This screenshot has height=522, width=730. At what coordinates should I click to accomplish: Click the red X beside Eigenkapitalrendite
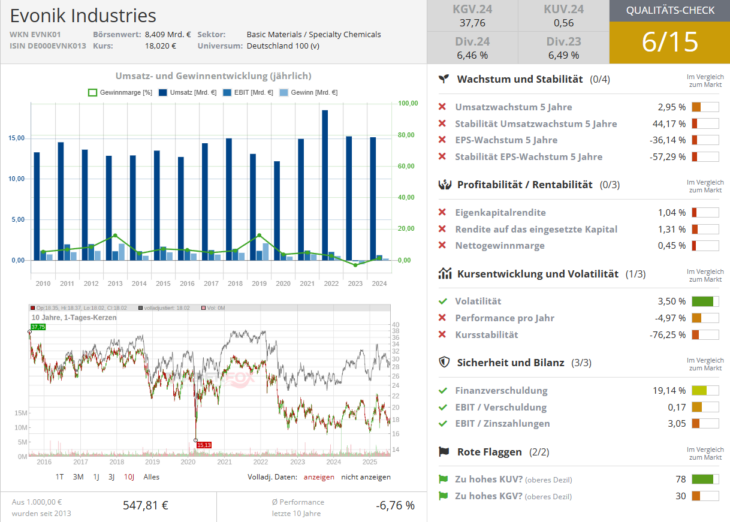pos(442,212)
